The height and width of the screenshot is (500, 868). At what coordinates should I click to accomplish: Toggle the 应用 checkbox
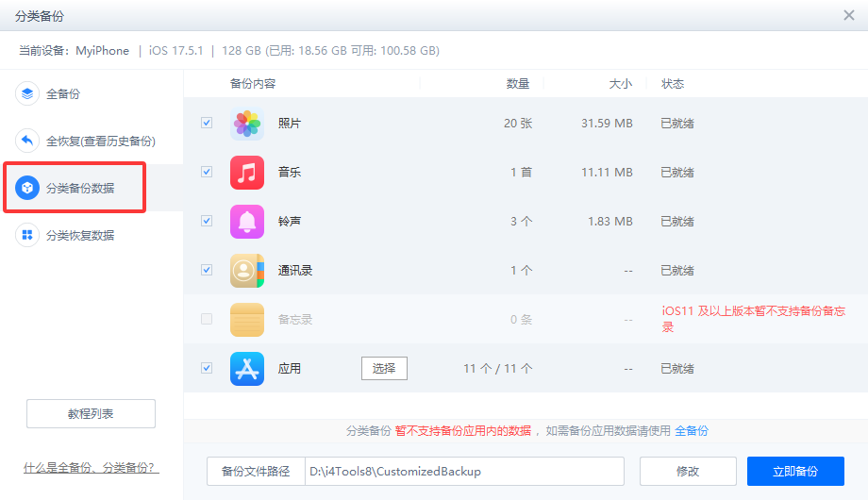point(207,368)
